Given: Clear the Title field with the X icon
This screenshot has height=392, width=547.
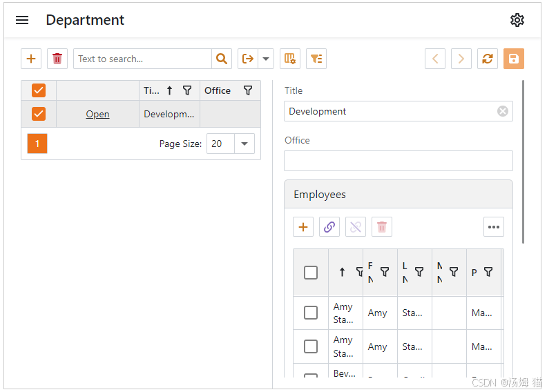Looking at the screenshot, I should click(502, 111).
